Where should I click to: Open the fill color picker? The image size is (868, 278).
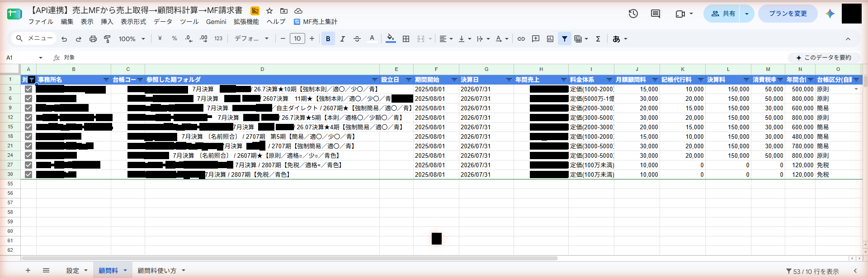tap(391, 39)
